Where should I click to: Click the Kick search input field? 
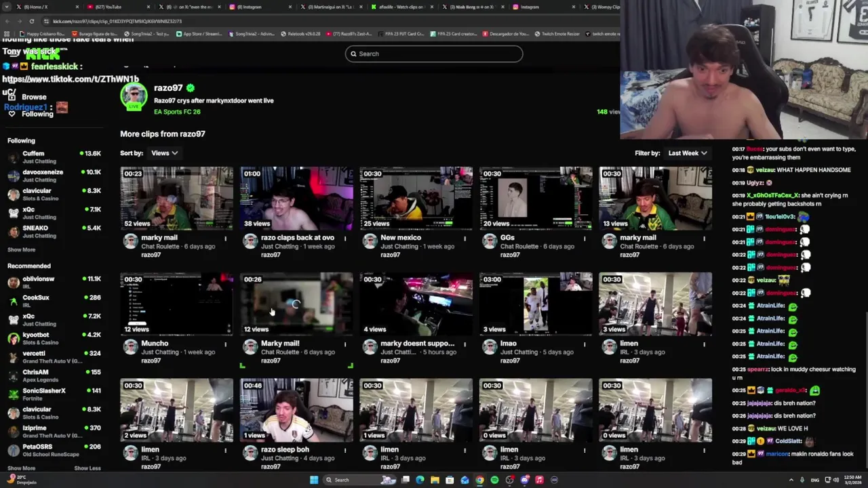pos(434,54)
